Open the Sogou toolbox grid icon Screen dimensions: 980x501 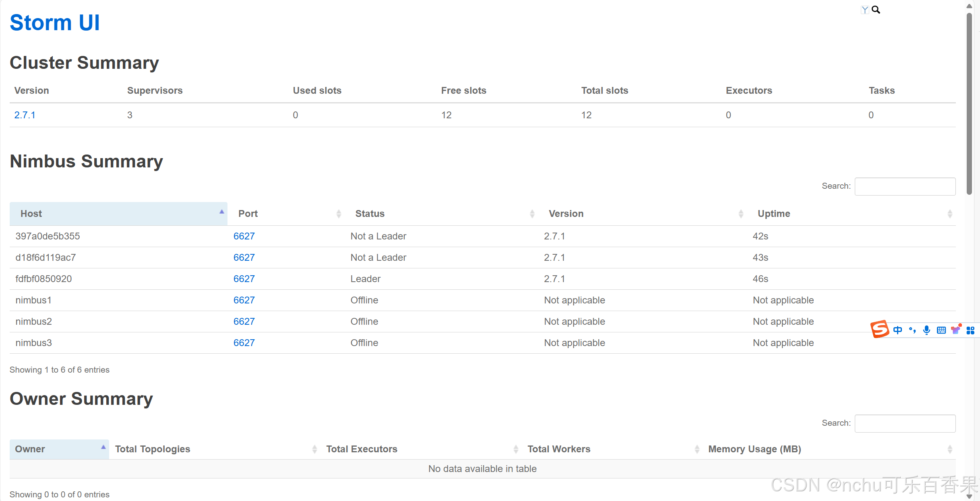[x=970, y=330]
